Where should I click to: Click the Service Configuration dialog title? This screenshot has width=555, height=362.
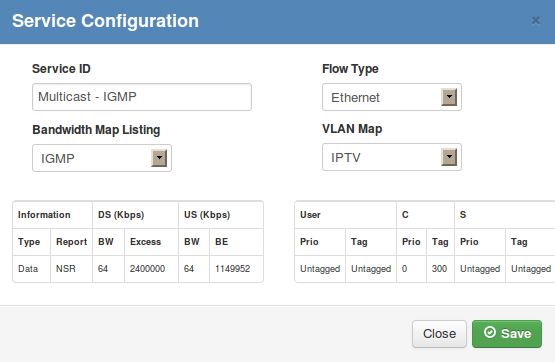[x=105, y=21]
